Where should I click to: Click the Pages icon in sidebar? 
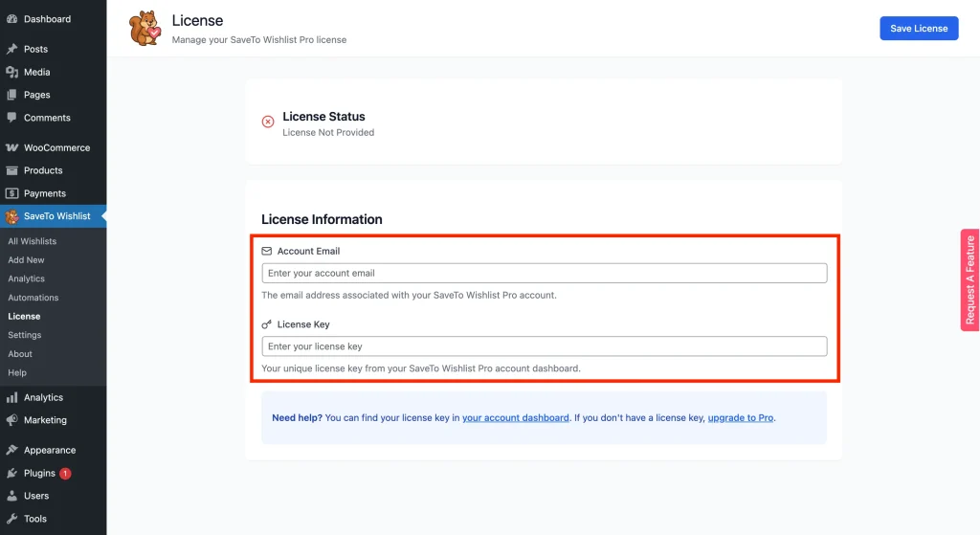pyautogui.click(x=11, y=95)
